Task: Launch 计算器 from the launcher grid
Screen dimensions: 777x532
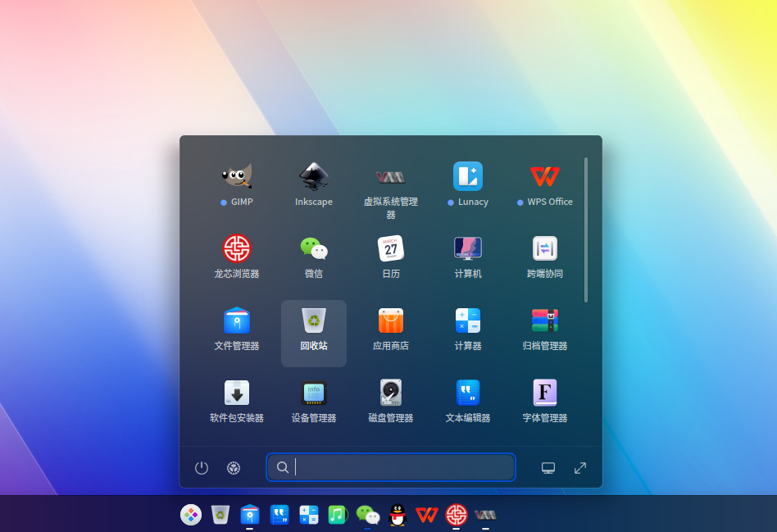Action: click(468, 328)
